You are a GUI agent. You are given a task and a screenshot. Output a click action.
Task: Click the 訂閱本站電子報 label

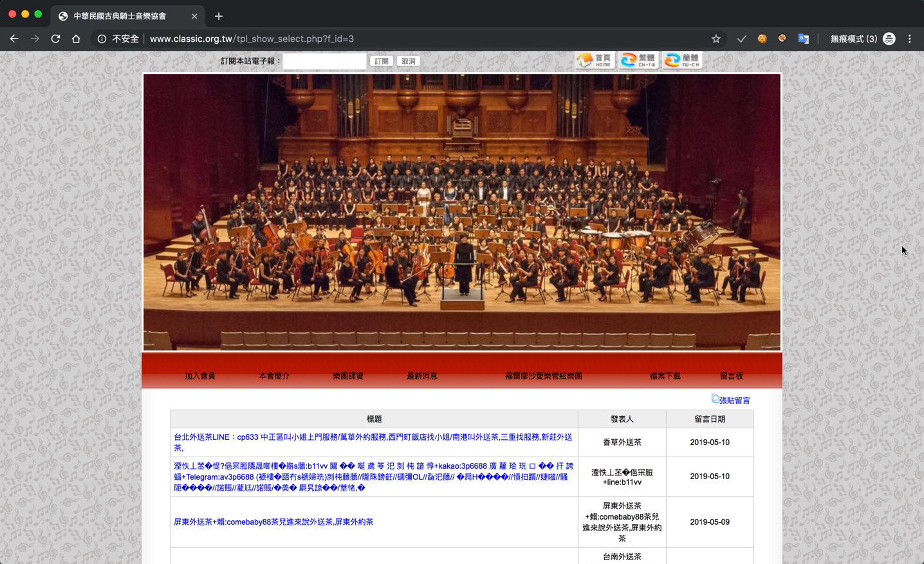(251, 61)
